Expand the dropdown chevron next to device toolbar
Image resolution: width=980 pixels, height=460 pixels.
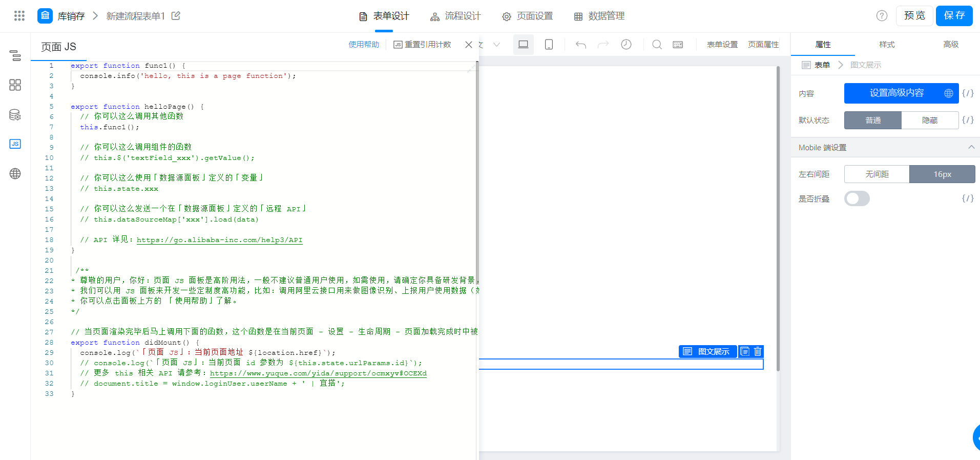click(x=496, y=45)
